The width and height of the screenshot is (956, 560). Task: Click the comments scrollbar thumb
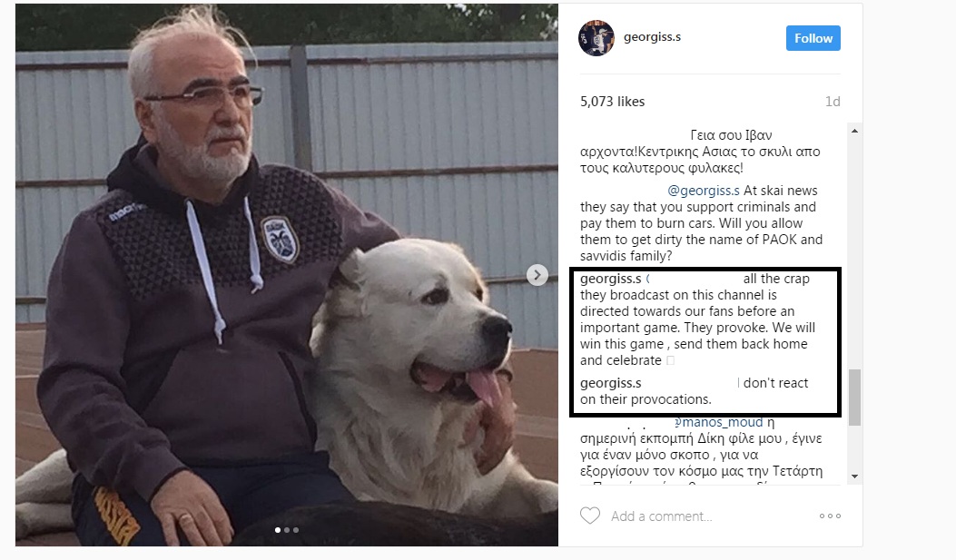click(x=854, y=397)
